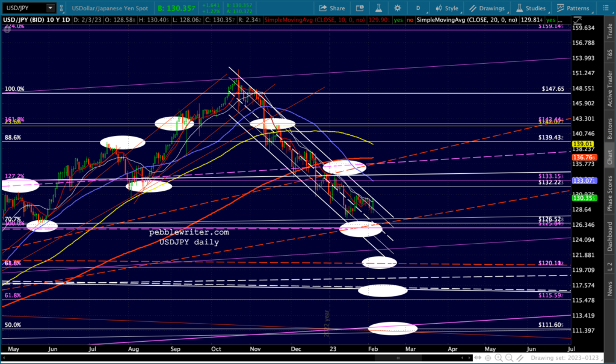
Task: Expand the USD/JPY symbol dropdown
Action: 51,8
